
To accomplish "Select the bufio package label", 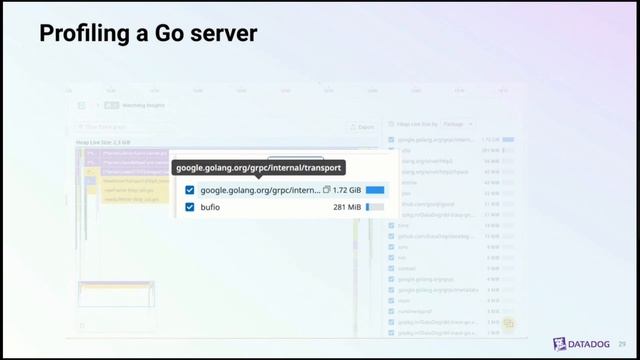I will click(210, 207).
